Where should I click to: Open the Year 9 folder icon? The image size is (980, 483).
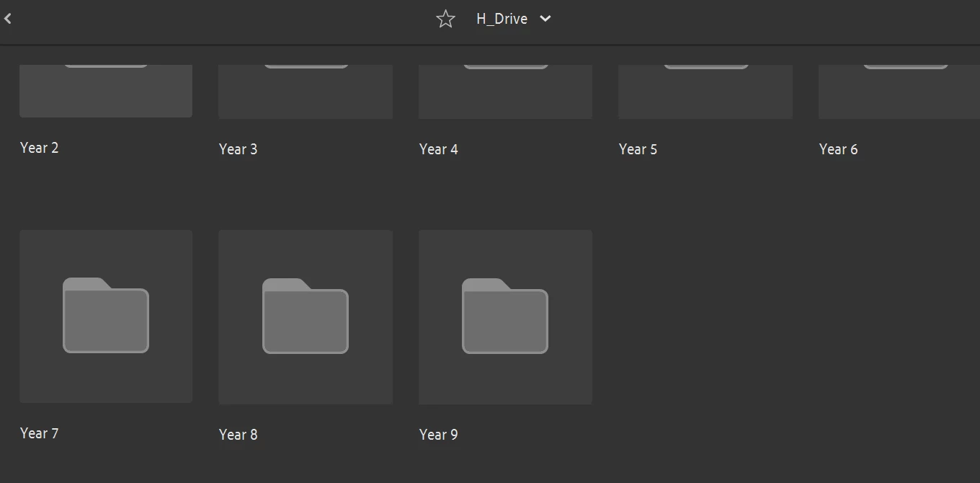coord(505,316)
